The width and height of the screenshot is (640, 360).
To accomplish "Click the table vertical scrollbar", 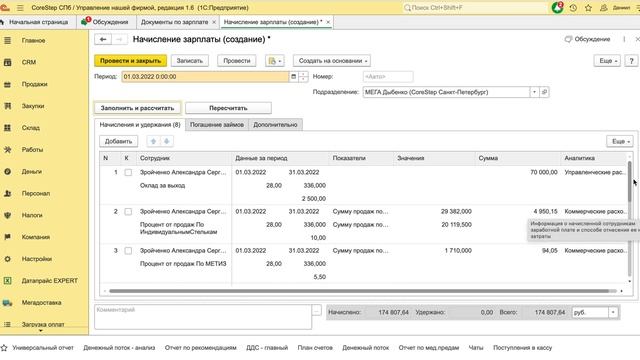I will tap(630, 182).
